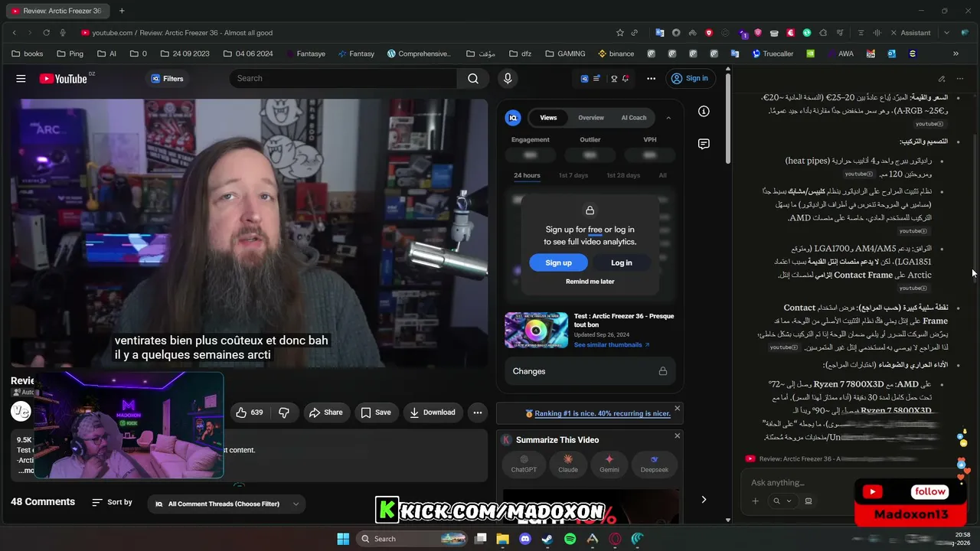Dismiss the Ranking #1 promo banner
This screenshot has width=980, height=551.
click(x=677, y=408)
